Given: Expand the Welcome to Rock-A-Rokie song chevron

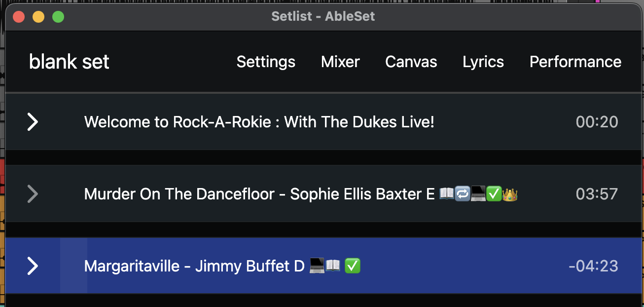Looking at the screenshot, I should point(33,122).
